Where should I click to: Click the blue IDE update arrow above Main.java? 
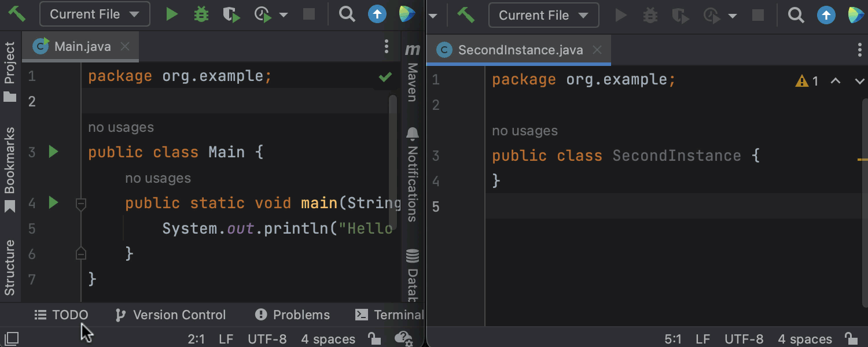377,14
